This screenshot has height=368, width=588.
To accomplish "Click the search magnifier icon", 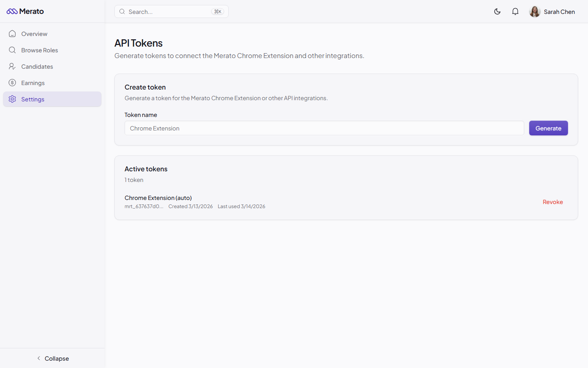I will click(x=122, y=11).
